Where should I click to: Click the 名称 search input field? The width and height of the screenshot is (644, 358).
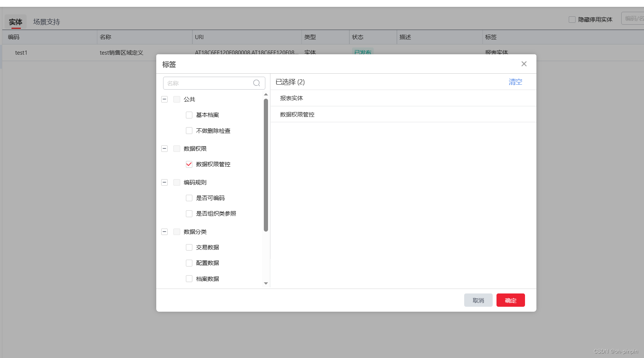pos(209,83)
